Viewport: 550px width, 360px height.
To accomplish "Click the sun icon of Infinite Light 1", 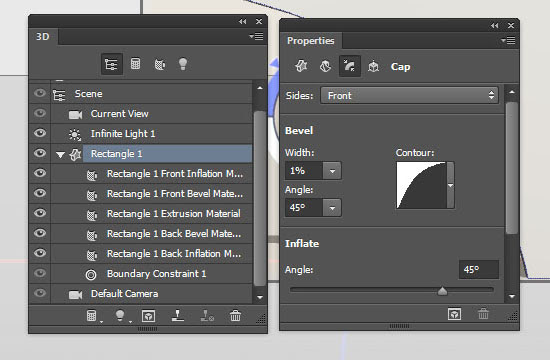I will click(74, 134).
